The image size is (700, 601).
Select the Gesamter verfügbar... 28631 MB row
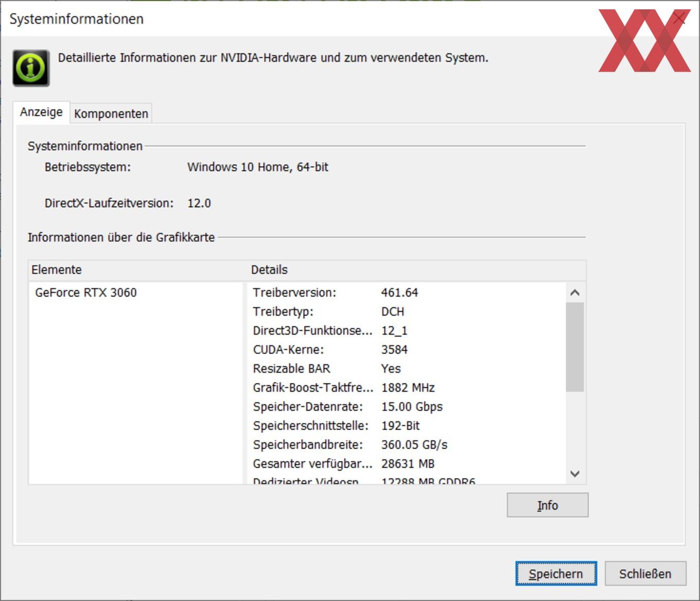click(x=407, y=464)
